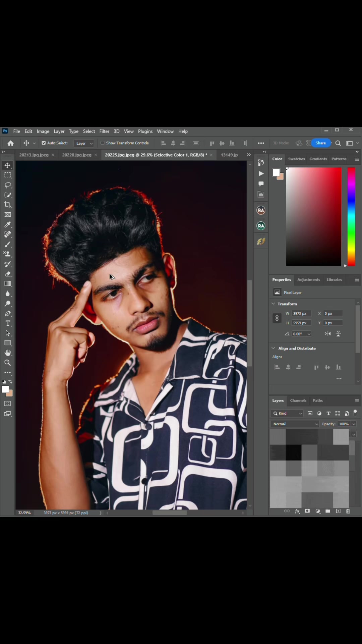Show more align options ellipsis

[339, 379]
